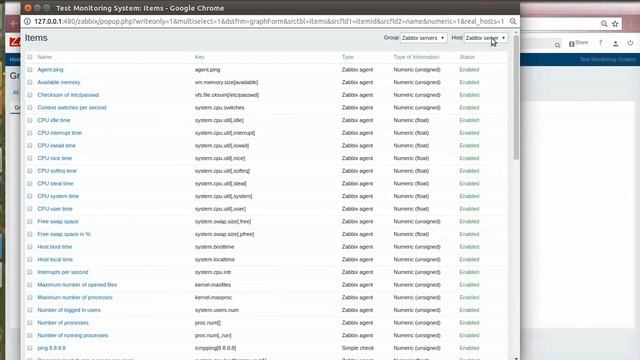Check the ping 8.8.8.8 checkbox

click(x=29, y=348)
